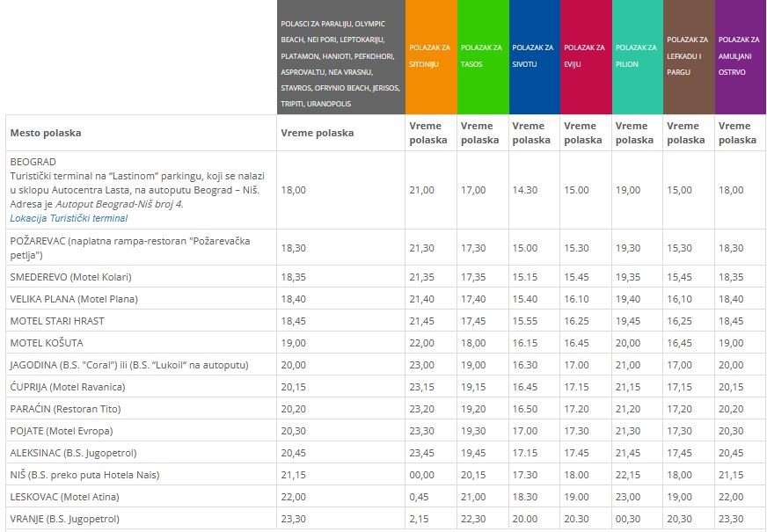Click the Jagodina departure place cell

(x=128, y=365)
